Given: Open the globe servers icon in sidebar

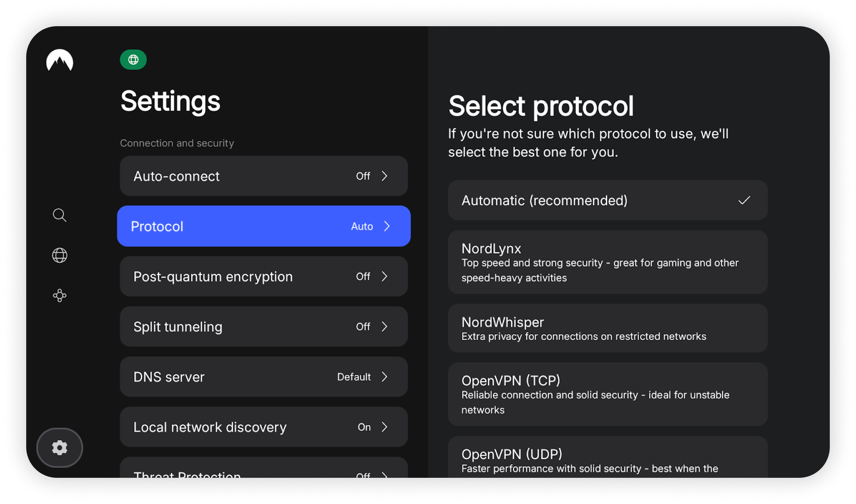Looking at the screenshot, I should [x=59, y=255].
